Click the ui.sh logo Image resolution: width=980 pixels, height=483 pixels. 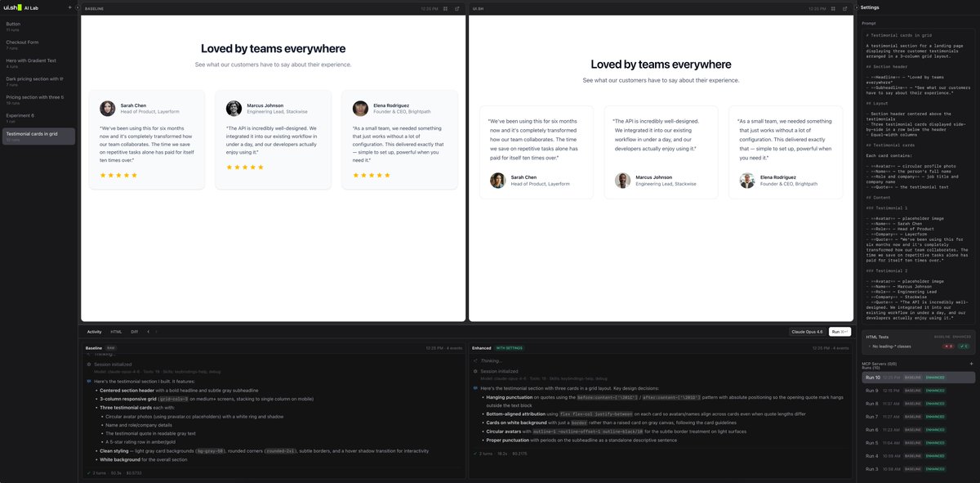(x=12, y=7)
